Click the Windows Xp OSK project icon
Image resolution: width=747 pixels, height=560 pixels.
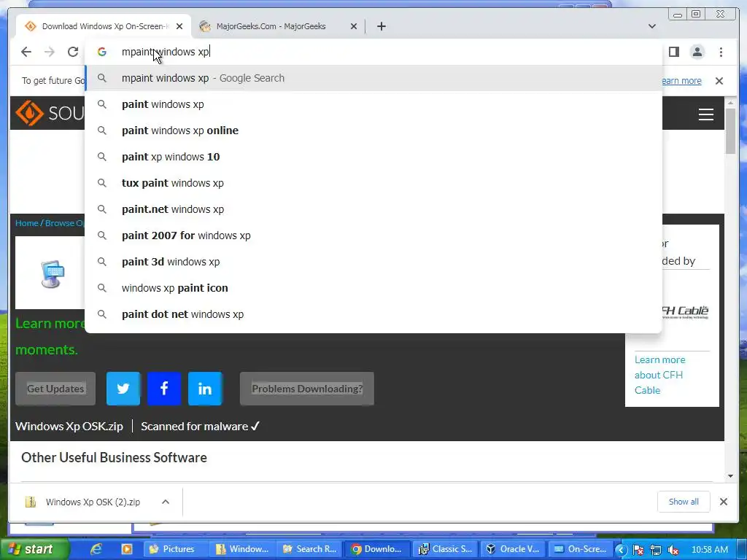coord(52,274)
